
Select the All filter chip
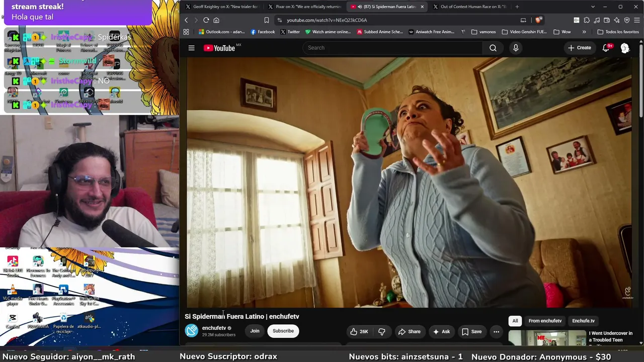pos(515,321)
